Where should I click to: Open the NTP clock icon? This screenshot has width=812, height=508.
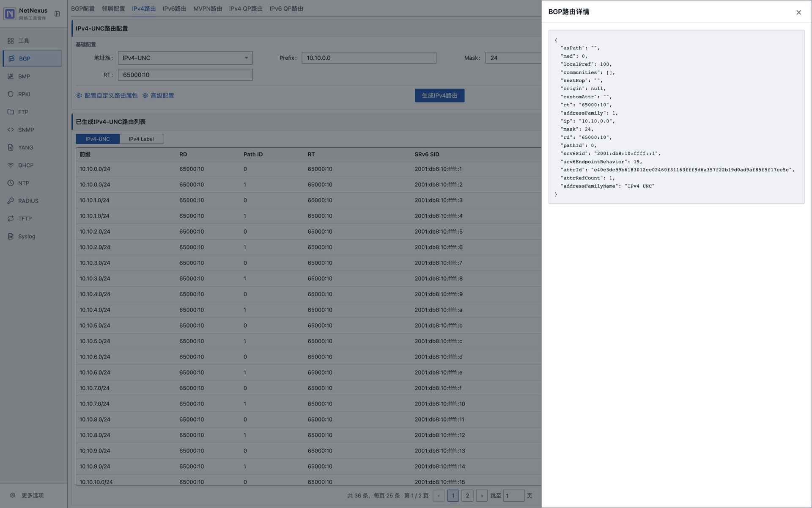(11, 183)
